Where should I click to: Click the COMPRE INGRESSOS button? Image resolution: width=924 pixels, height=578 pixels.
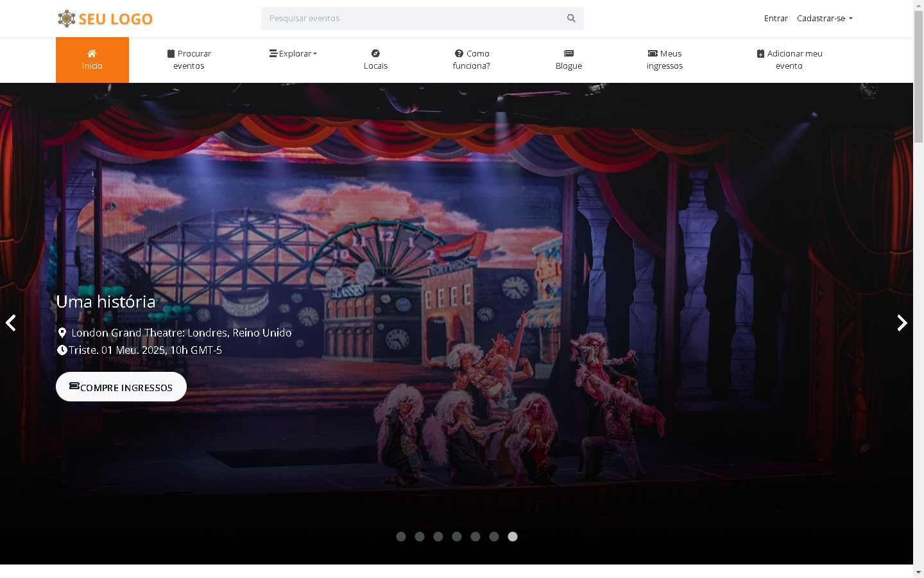(121, 387)
